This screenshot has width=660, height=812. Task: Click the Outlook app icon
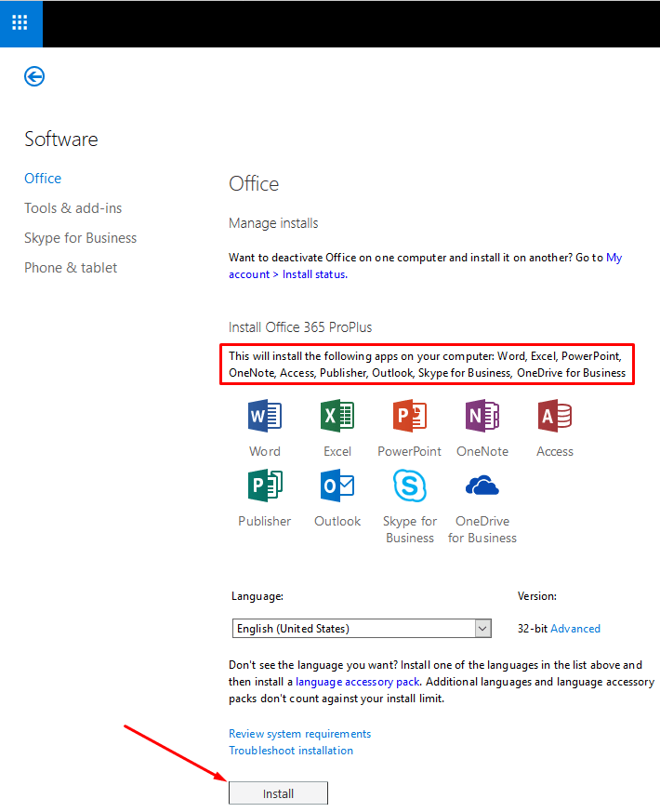[x=337, y=486]
